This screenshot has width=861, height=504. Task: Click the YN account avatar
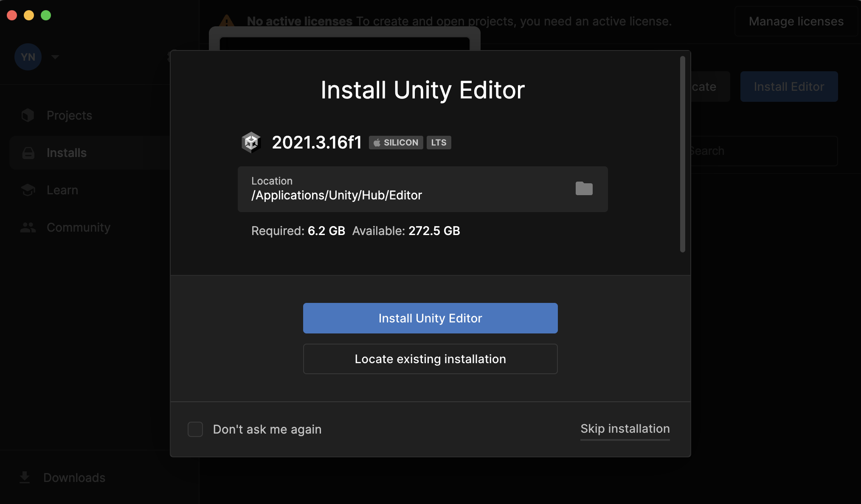point(28,57)
